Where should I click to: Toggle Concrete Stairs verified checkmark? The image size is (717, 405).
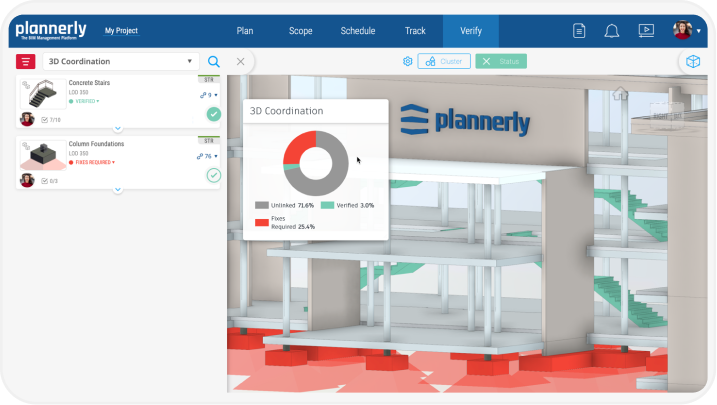coord(214,114)
